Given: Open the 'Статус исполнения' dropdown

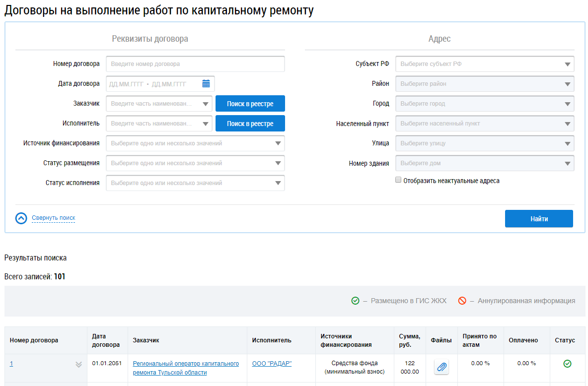Looking at the screenshot, I should click(195, 183).
